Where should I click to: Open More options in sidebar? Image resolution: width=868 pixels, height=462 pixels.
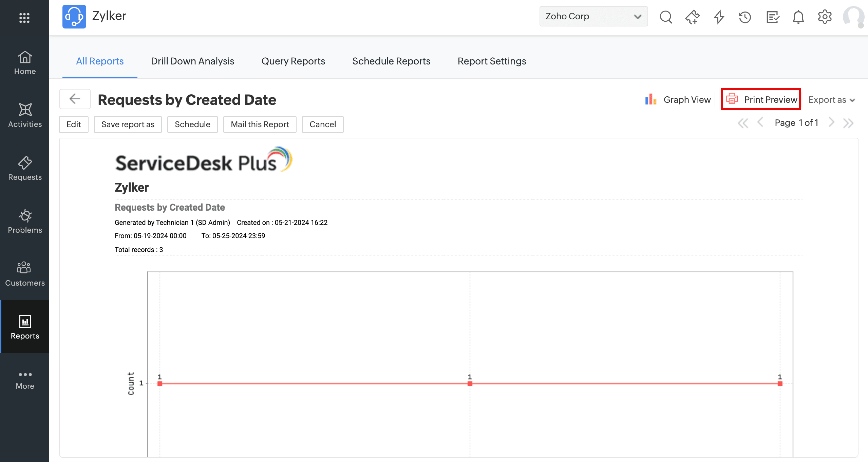(25, 380)
